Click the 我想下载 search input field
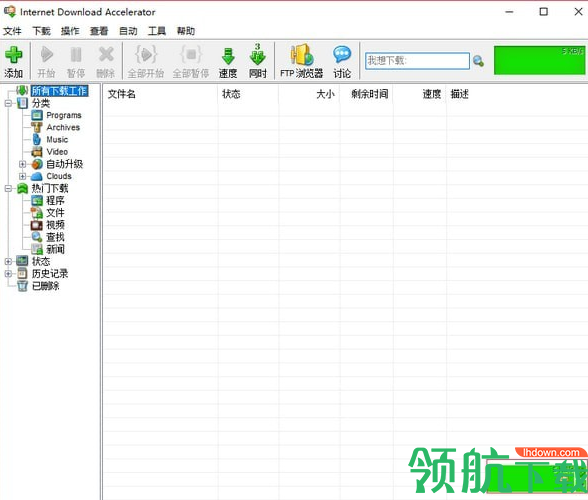The image size is (588, 500). pos(417,61)
